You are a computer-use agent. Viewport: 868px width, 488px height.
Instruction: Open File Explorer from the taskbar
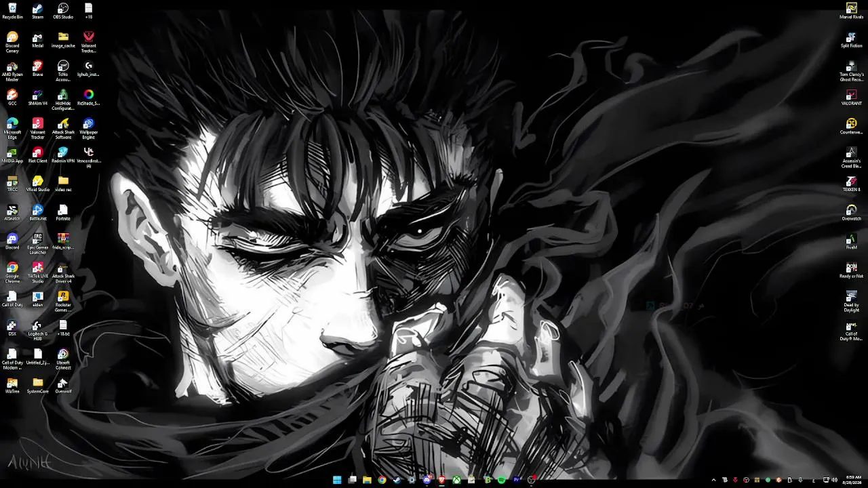pos(367,480)
